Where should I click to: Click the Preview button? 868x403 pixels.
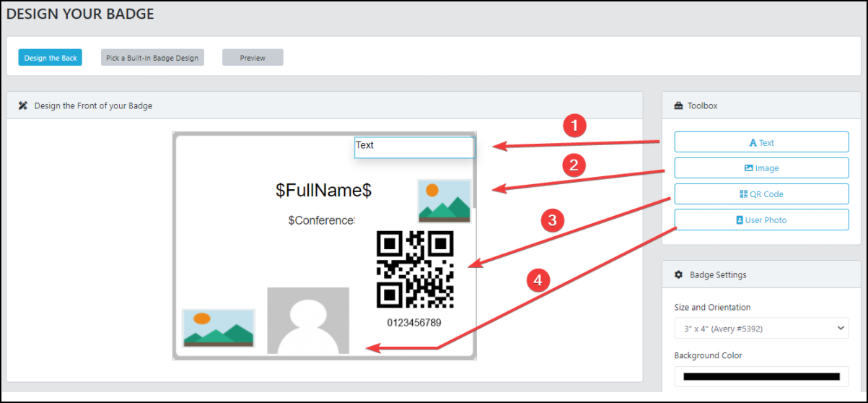point(253,58)
